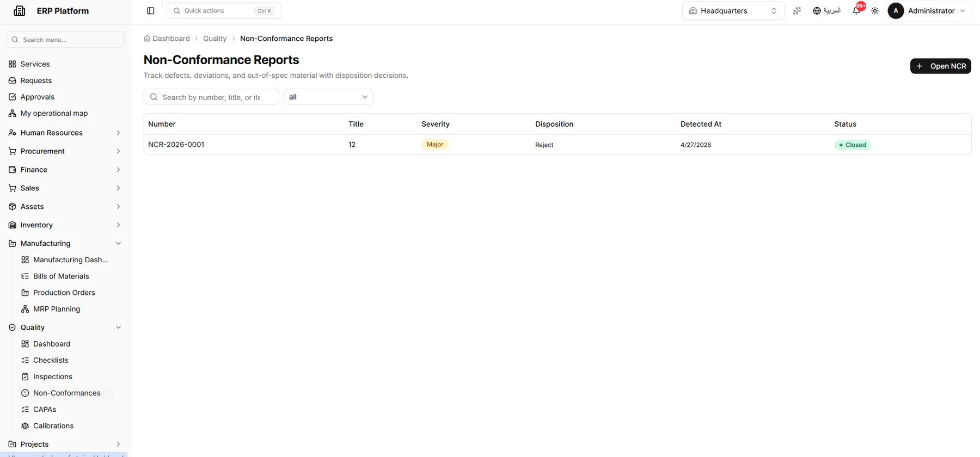
Task: Expand the Procurement section
Action: [65, 151]
